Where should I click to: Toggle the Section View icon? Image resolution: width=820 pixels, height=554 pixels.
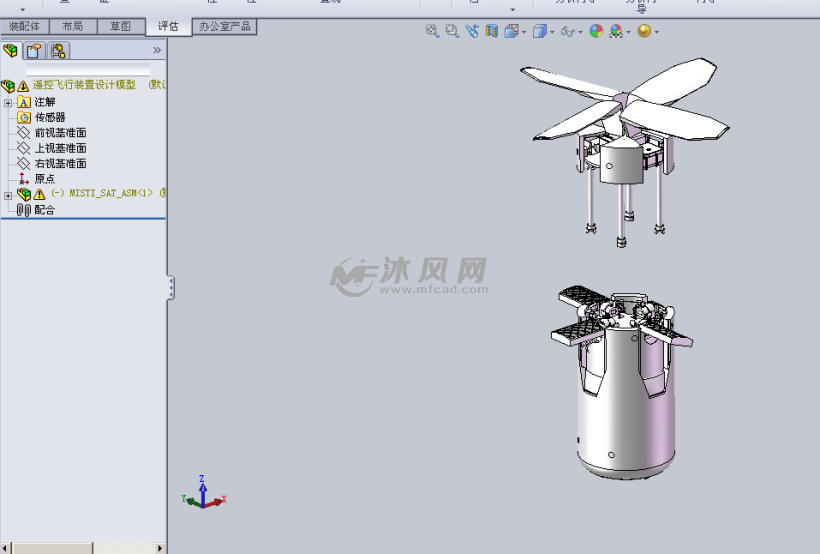[x=492, y=31]
